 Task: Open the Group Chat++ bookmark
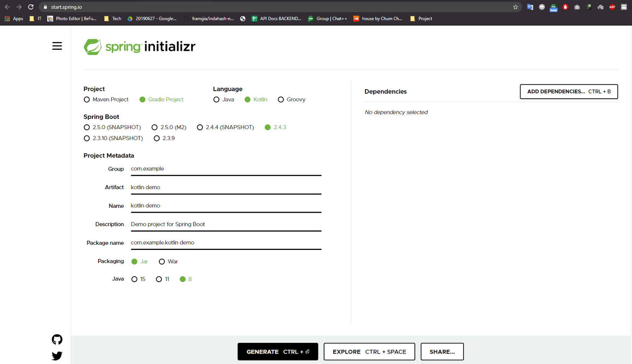327,18
